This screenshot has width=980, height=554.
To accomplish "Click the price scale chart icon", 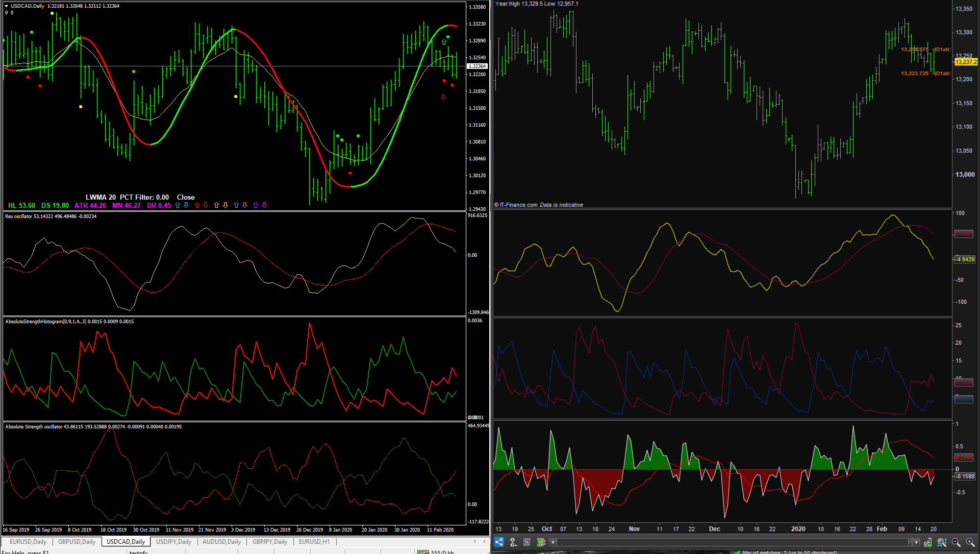I will [x=927, y=542].
